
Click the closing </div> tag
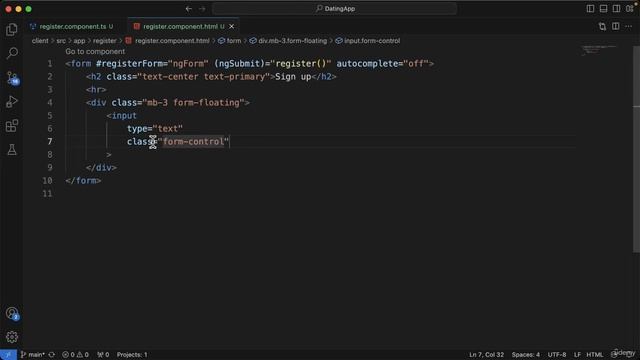101,168
